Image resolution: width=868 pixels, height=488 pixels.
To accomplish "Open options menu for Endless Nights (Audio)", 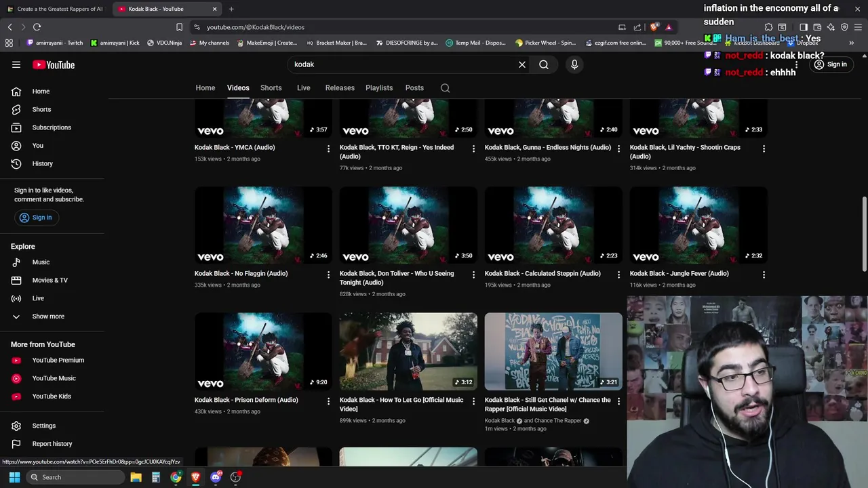I will pyautogui.click(x=618, y=148).
